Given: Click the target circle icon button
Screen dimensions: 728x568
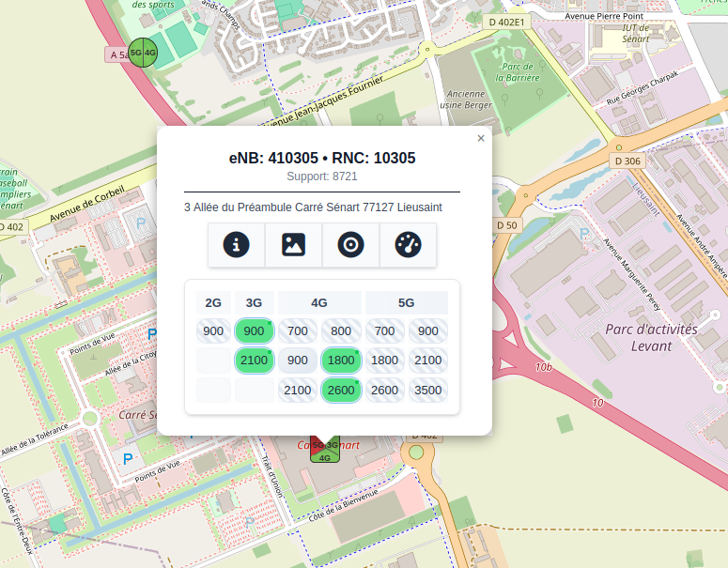Looking at the screenshot, I should (x=350, y=245).
